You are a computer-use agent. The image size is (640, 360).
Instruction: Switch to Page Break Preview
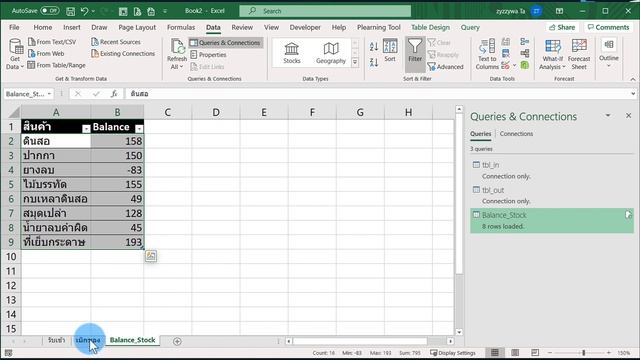[x=535, y=353]
